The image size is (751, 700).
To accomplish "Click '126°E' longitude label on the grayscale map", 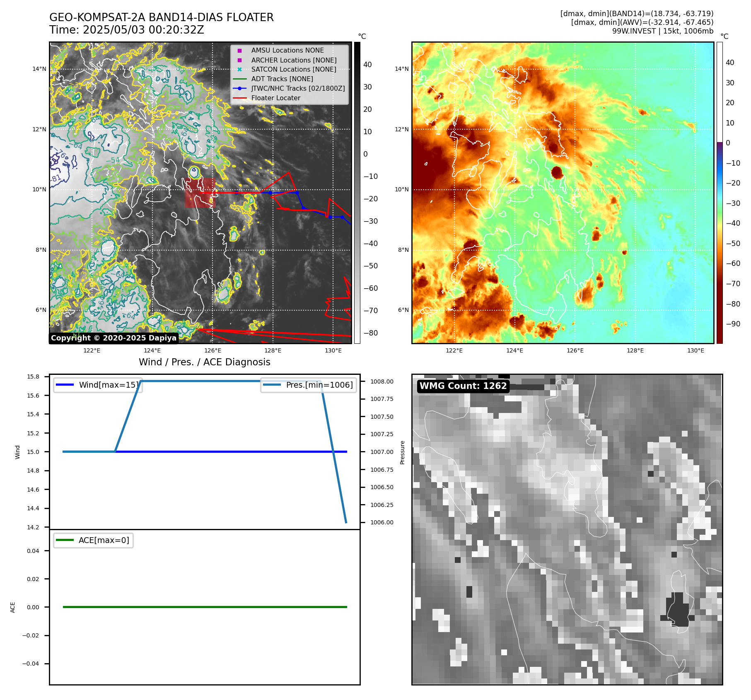I will coord(213,350).
